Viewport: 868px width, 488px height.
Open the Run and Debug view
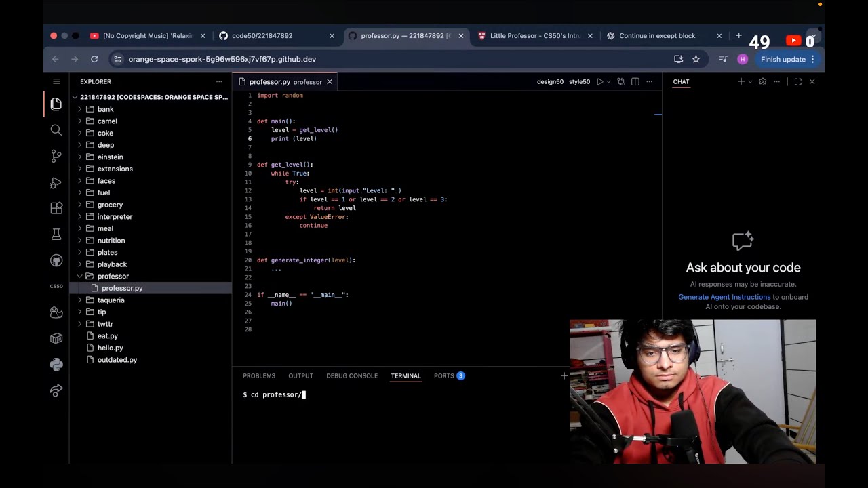point(56,182)
